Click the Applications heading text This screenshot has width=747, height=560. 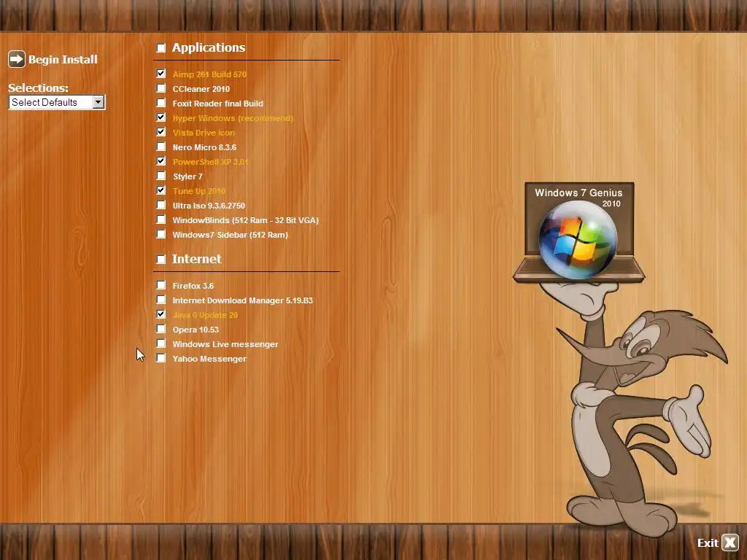click(209, 47)
